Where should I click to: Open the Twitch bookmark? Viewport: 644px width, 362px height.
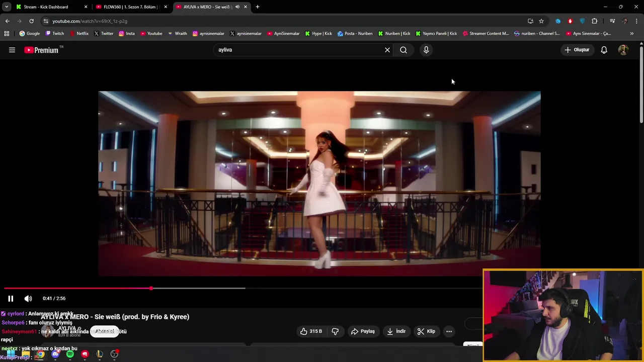click(55, 33)
